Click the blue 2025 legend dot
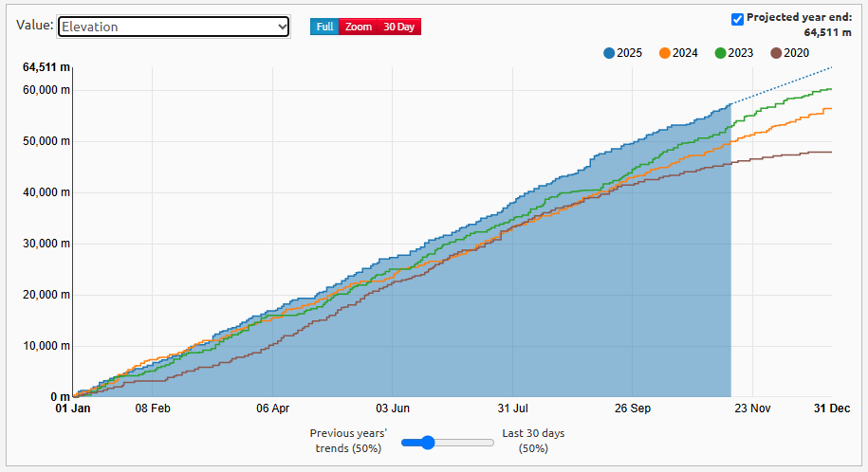This screenshot has width=868, height=472. point(609,53)
